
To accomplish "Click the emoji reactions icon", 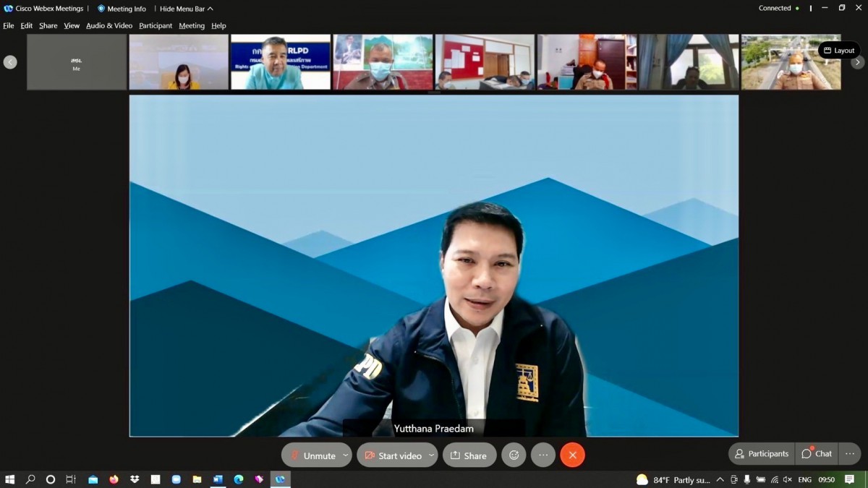I will pyautogui.click(x=514, y=455).
